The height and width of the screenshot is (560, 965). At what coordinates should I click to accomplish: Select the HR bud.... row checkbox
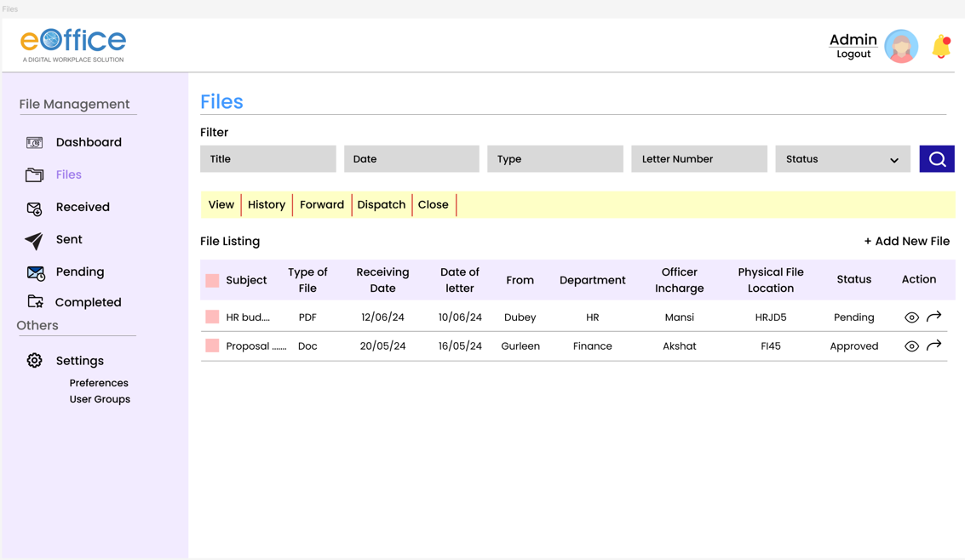212,317
